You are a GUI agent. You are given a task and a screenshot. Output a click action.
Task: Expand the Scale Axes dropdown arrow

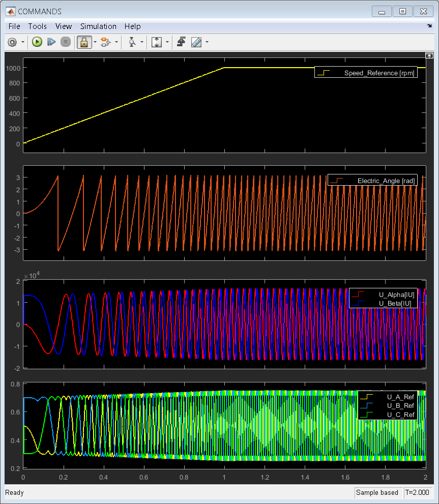pos(166,42)
